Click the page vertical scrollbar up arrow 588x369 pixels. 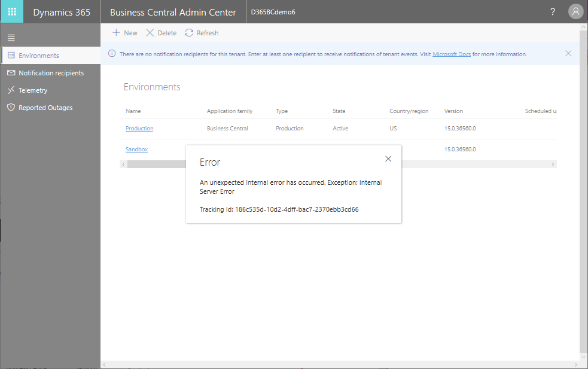click(583, 27)
